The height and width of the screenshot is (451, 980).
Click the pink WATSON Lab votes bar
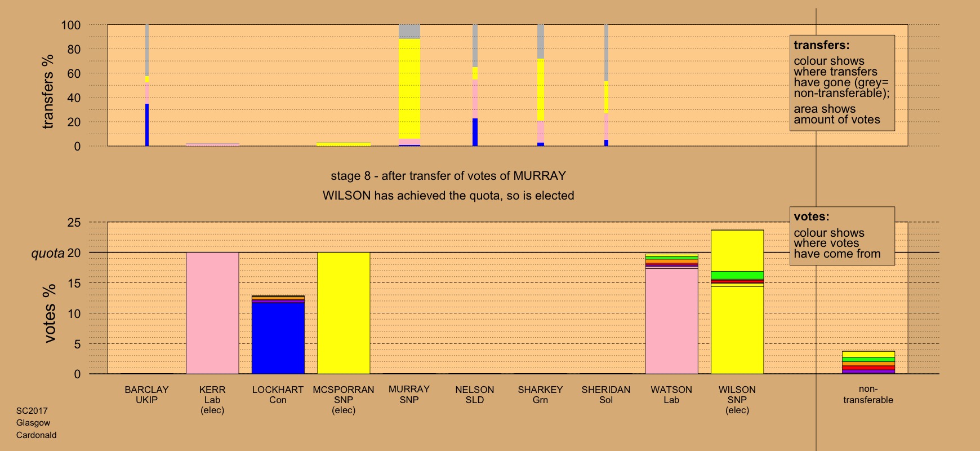tap(671, 321)
